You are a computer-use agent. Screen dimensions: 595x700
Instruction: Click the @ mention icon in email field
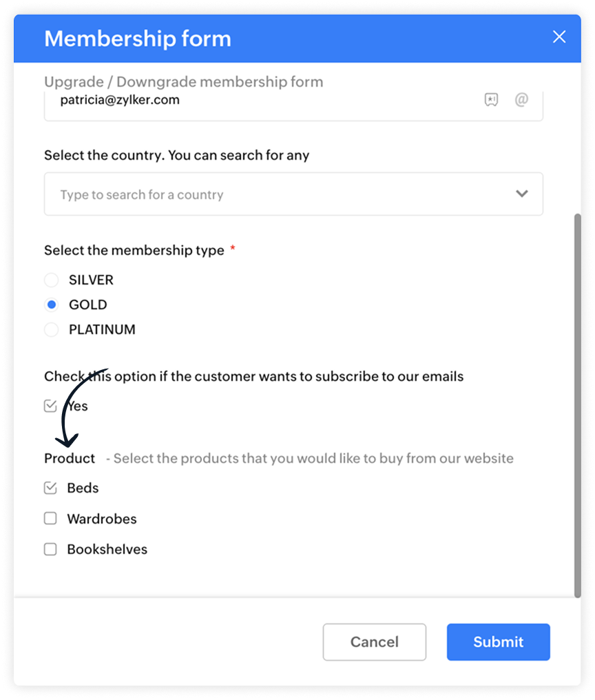coord(521,99)
